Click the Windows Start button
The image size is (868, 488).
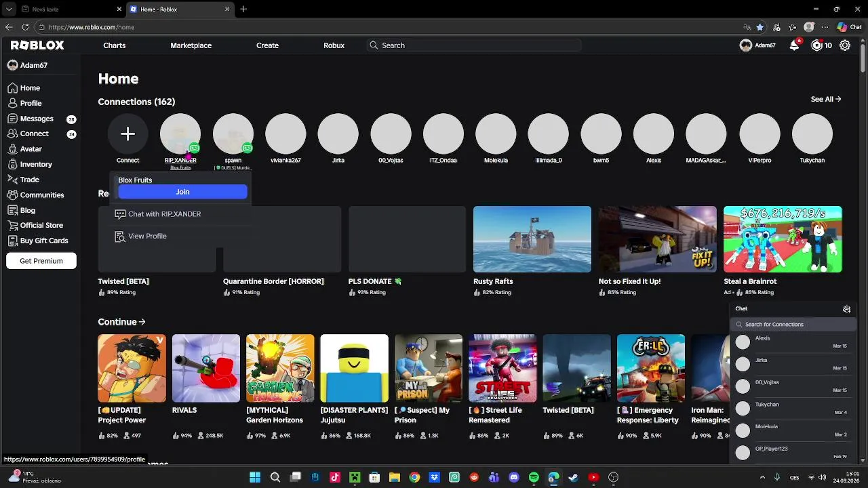pyautogui.click(x=255, y=477)
